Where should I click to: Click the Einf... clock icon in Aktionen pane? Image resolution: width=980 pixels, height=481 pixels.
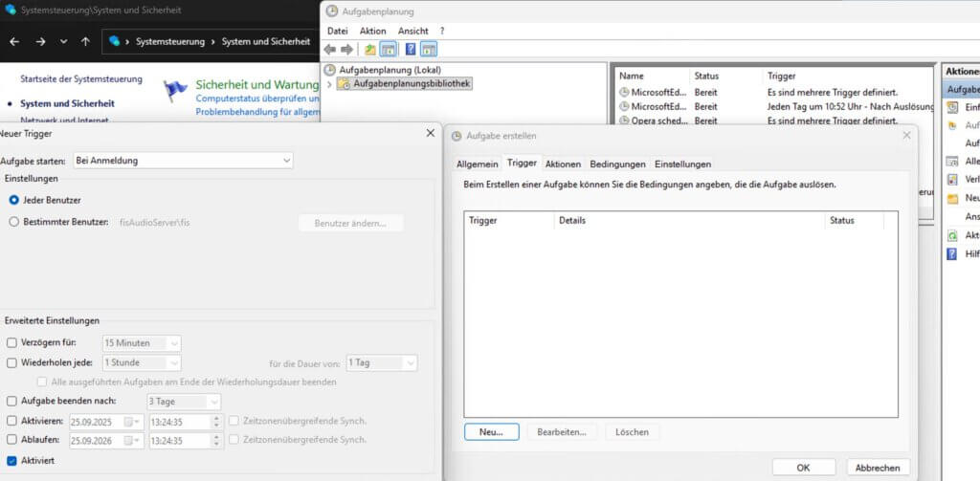point(952,107)
